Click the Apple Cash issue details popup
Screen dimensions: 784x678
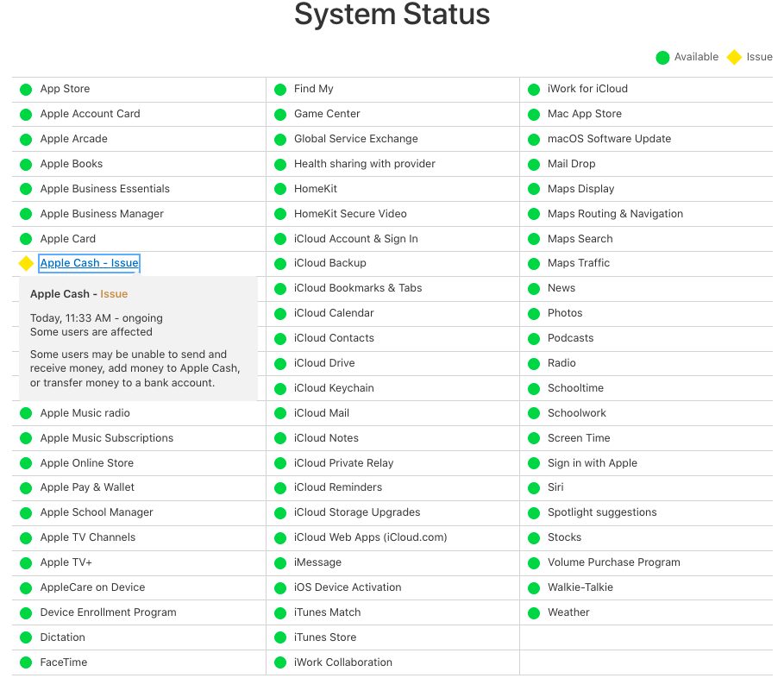[138, 339]
